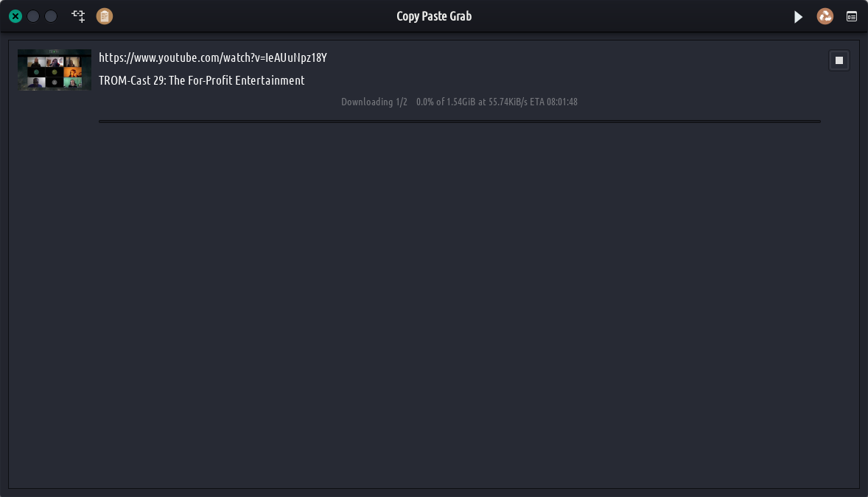Click the empty download list area
868x497 pixels.
click(434, 309)
